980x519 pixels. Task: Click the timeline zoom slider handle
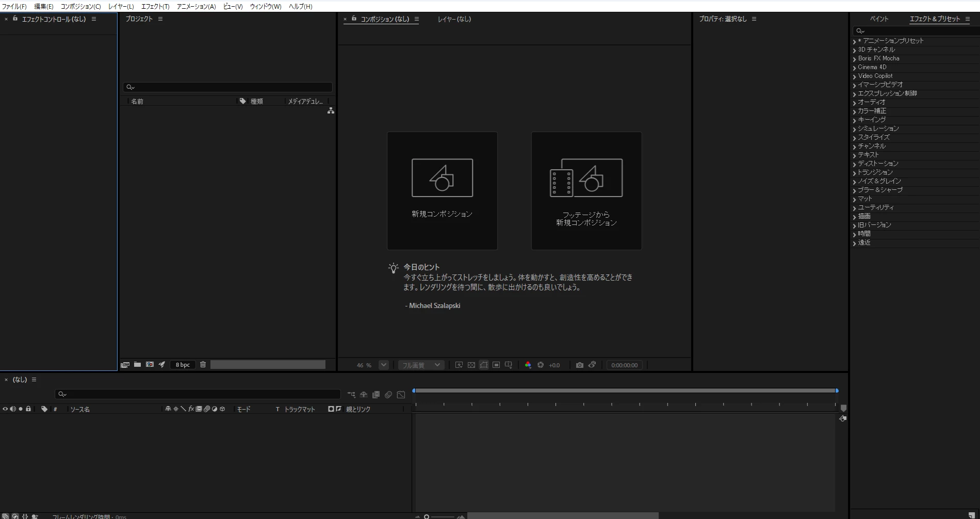(x=427, y=516)
